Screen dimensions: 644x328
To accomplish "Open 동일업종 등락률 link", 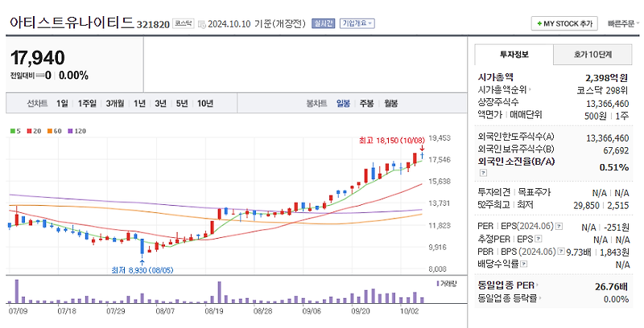I will pyautogui.click(x=509, y=298).
